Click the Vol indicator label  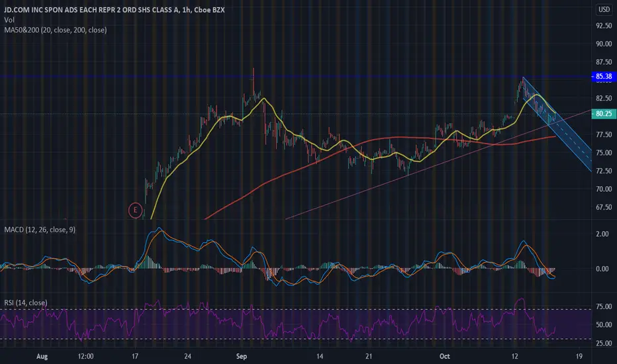9,20
